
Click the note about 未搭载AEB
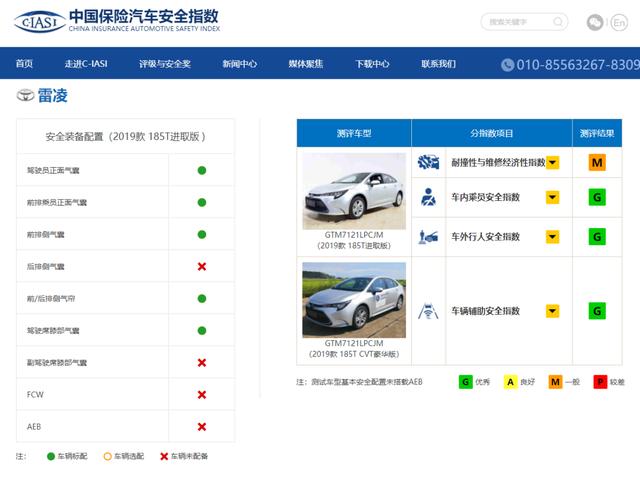pyautogui.click(x=360, y=382)
